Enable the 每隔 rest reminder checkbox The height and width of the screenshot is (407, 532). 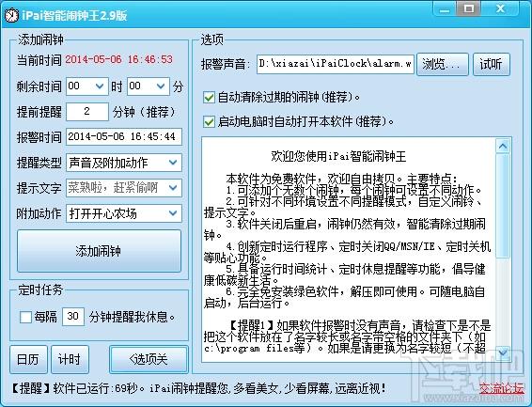coord(25,317)
